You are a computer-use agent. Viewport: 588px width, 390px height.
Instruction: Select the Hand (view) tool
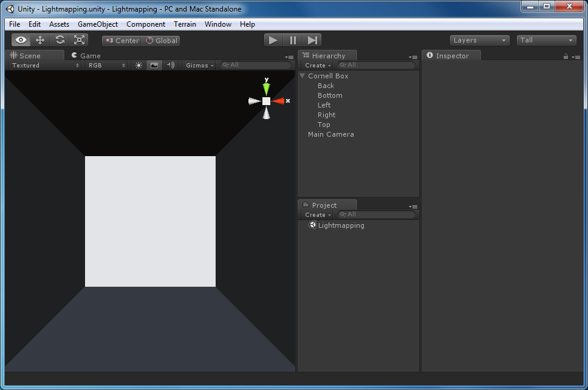[21, 39]
